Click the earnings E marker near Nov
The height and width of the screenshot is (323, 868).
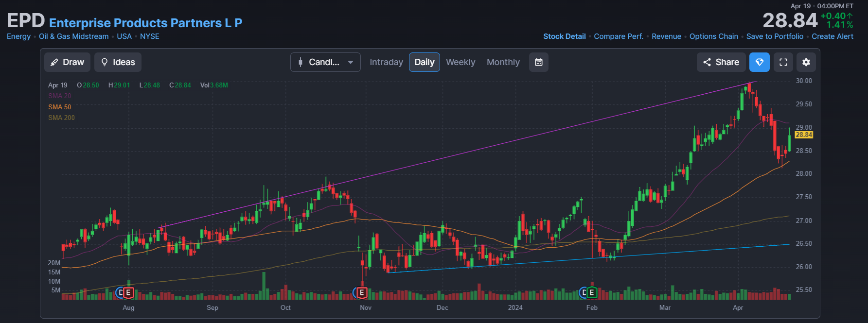[362, 293]
